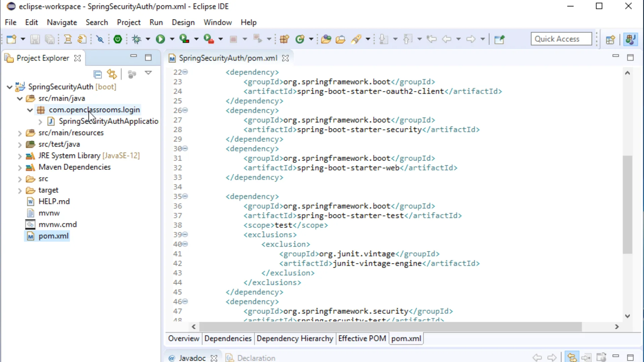Click the Skip All Breakpoints icon
The height and width of the screenshot is (362, 644).
click(100, 39)
